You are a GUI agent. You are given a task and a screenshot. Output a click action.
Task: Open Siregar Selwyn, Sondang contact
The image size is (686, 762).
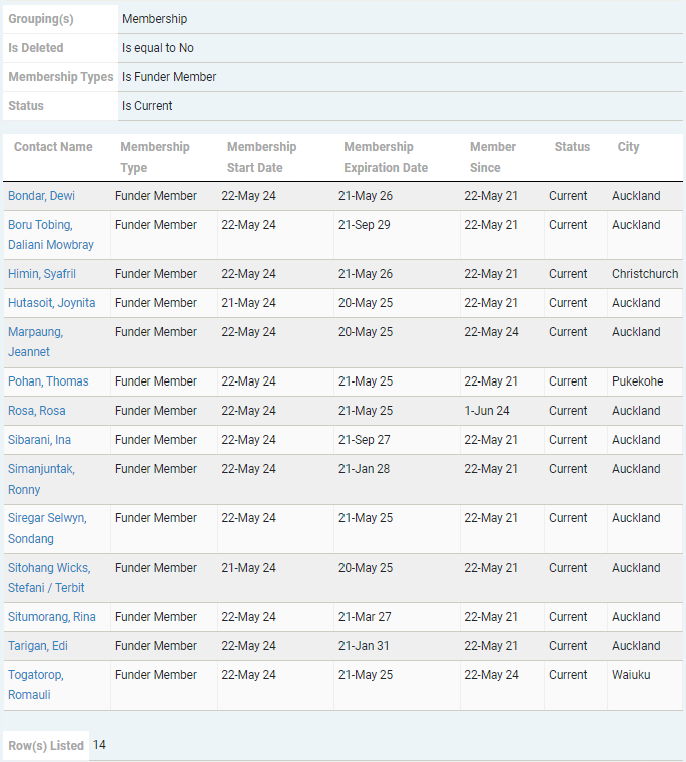46,528
